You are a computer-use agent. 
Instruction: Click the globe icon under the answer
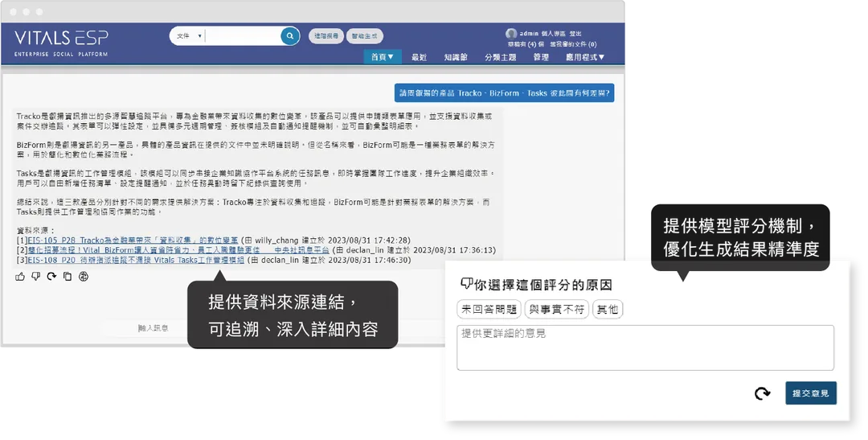coord(84,277)
